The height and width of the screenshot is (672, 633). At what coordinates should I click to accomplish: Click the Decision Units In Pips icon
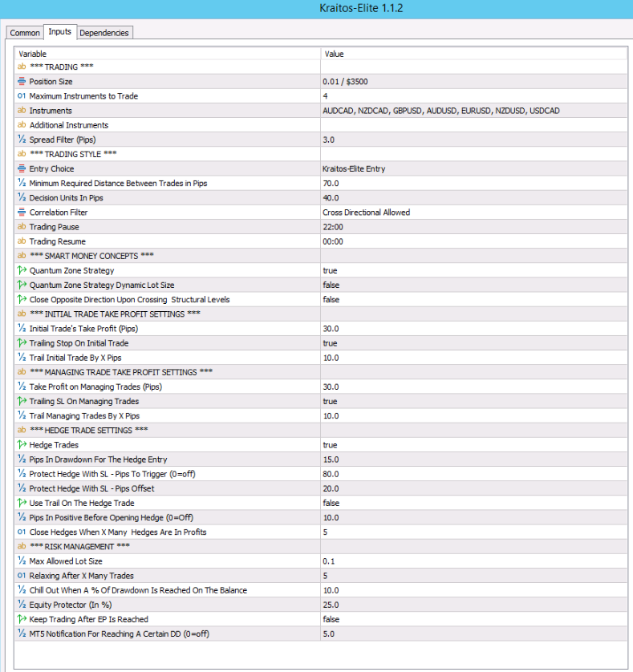click(22, 197)
